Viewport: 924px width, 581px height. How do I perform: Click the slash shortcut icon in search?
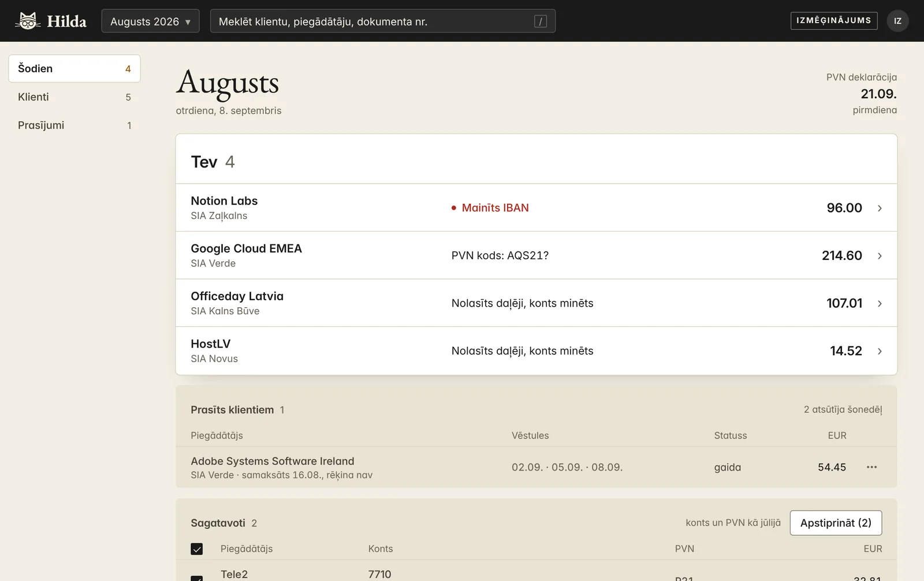click(x=540, y=21)
